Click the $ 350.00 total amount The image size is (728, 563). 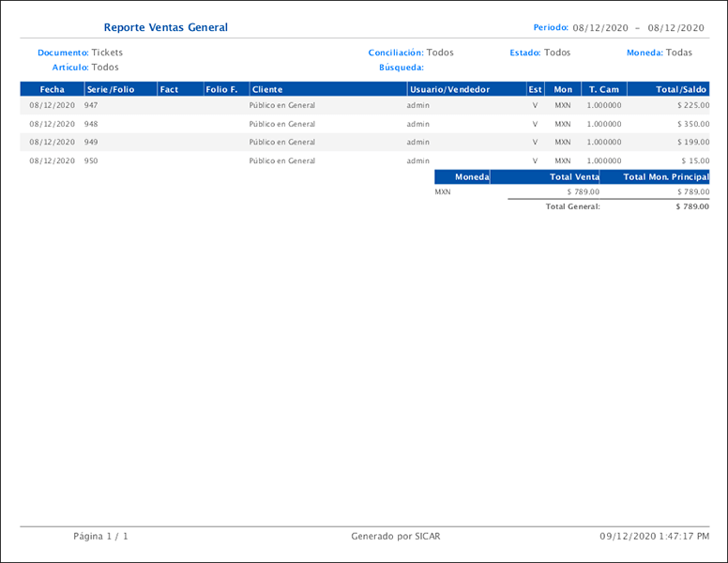692,124
